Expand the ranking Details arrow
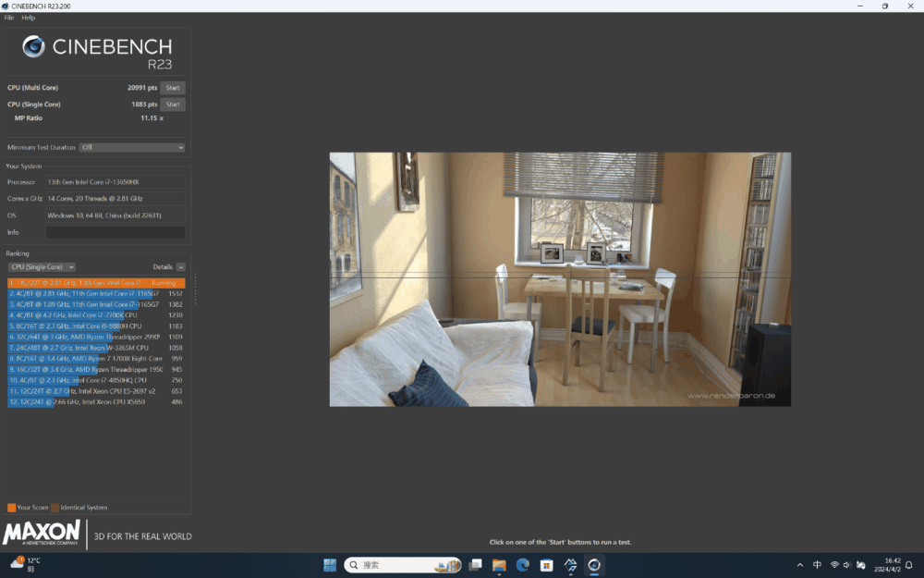924x578 pixels. click(180, 267)
